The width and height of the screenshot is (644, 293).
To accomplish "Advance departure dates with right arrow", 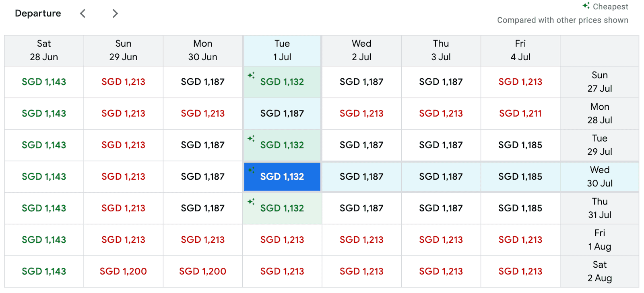I will 115,14.
